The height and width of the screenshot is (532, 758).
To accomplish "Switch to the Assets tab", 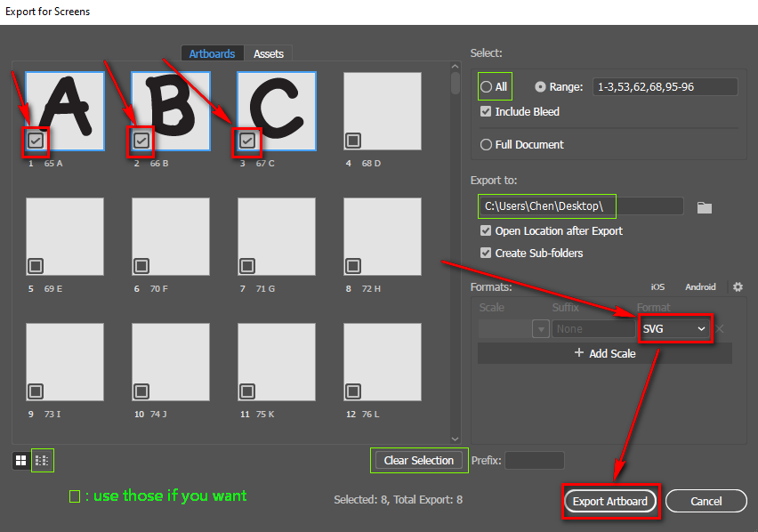I will (268, 54).
